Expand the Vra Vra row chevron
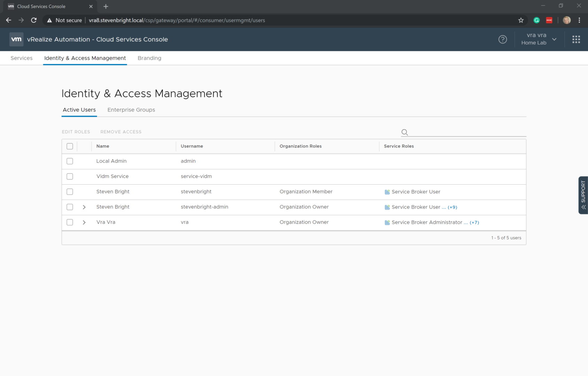Viewport: 588px width, 376px height. pyautogui.click(x=84, y=222)
